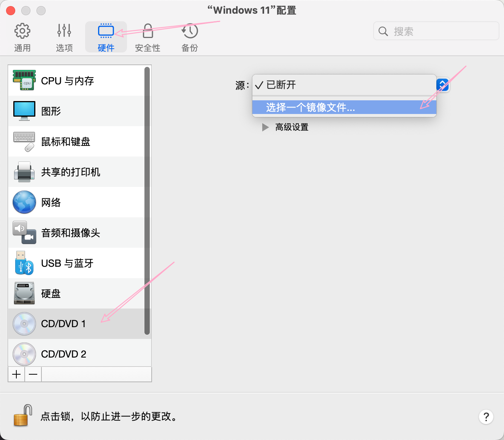Viewport: 504px width, 440px height.
Task: Open the 备份 tab
Action: tap(190, 37)
